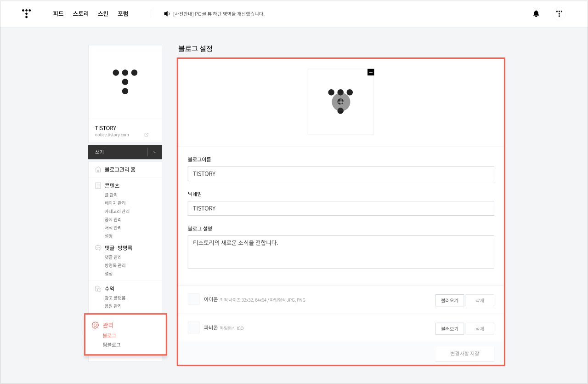
Task: Click the 닉네임 input field
Action: coord(341,208)
